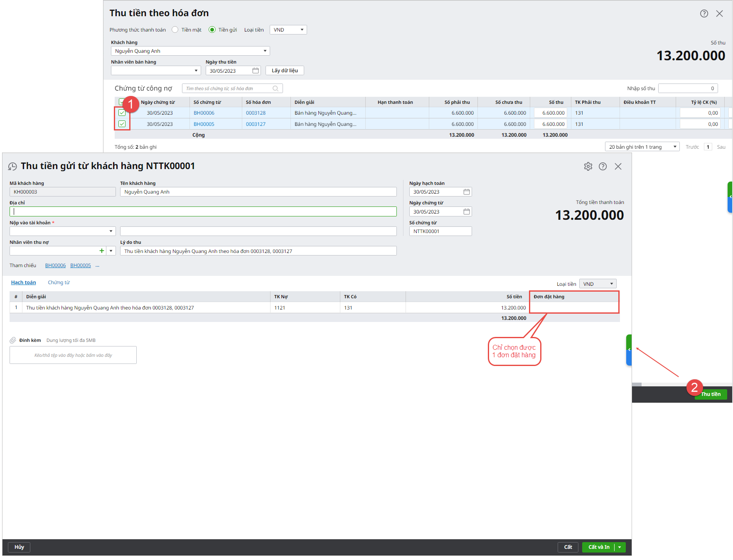The width and height of the screenshot is (733, 560).
Task: Click the Địa chỉ input field
Action: tap(203, 212)
